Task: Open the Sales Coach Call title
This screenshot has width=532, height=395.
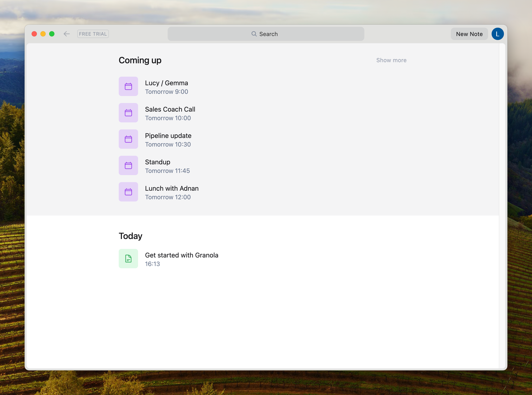Action: click(x=170, y=109)
